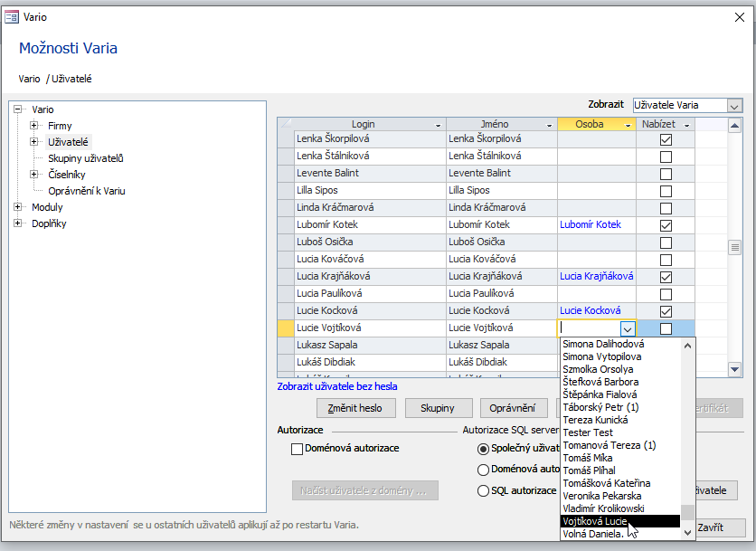Viewport: 756px width, 551px height.
Task: Uncheck Nabízet for Lenka Škorpilová
Action: coord(666,140)
